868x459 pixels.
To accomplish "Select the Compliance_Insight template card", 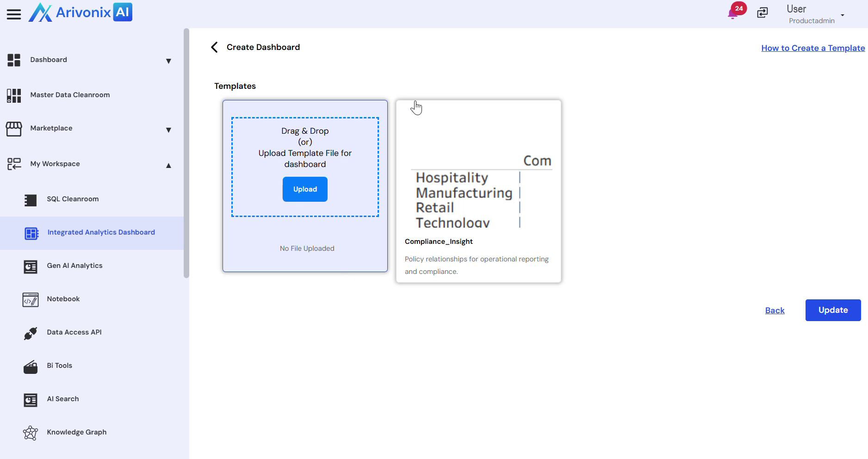I will pyautogui.click(x=478, y=191).
